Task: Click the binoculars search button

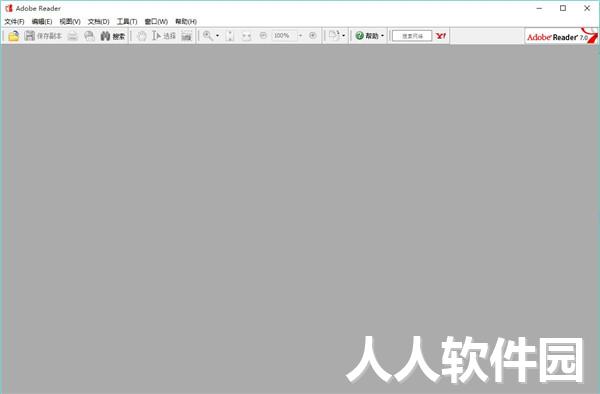Action: point(113,36)
